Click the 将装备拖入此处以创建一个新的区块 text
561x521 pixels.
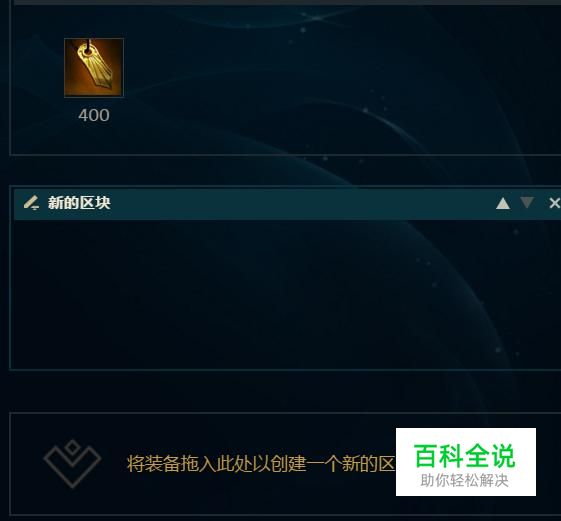(261, 464)
